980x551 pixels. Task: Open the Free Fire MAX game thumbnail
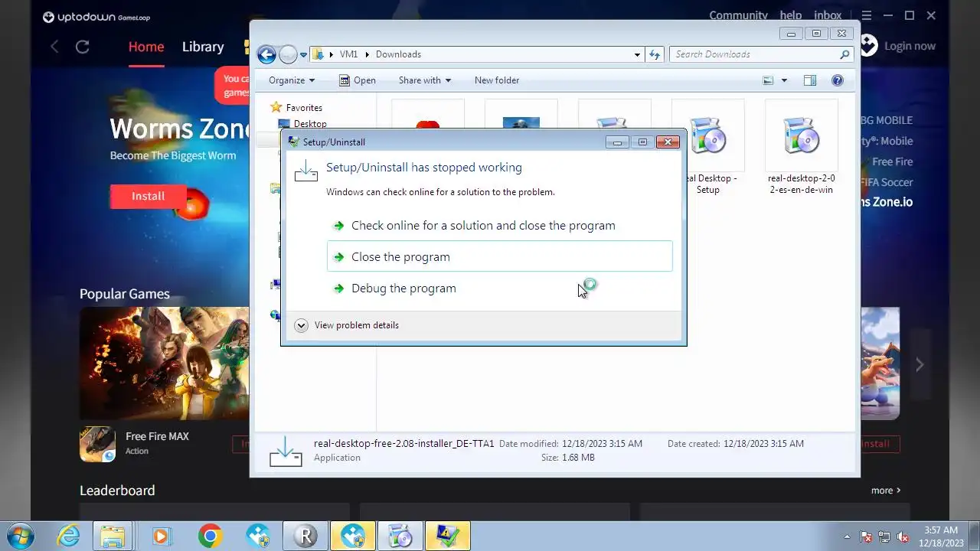point(164,363)
